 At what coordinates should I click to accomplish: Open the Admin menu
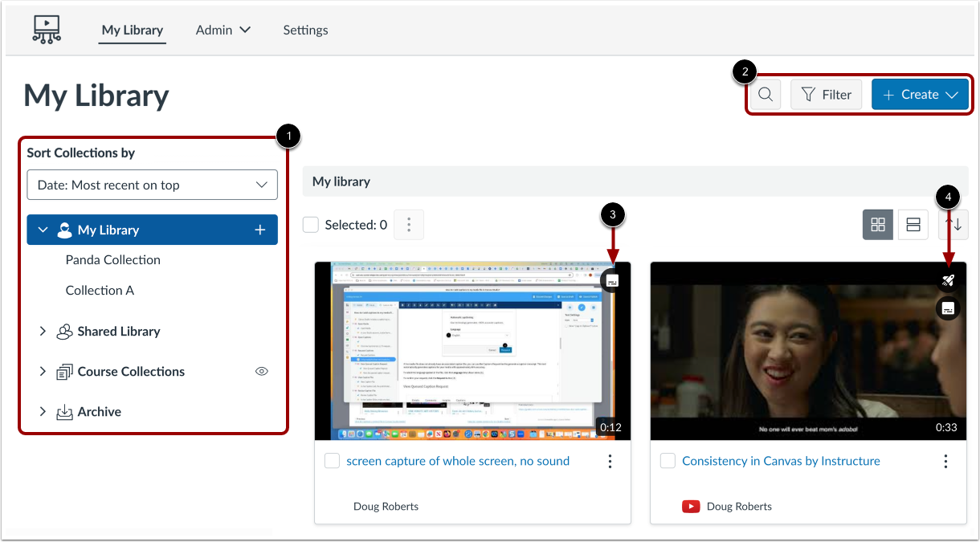(x=223, y=30)
